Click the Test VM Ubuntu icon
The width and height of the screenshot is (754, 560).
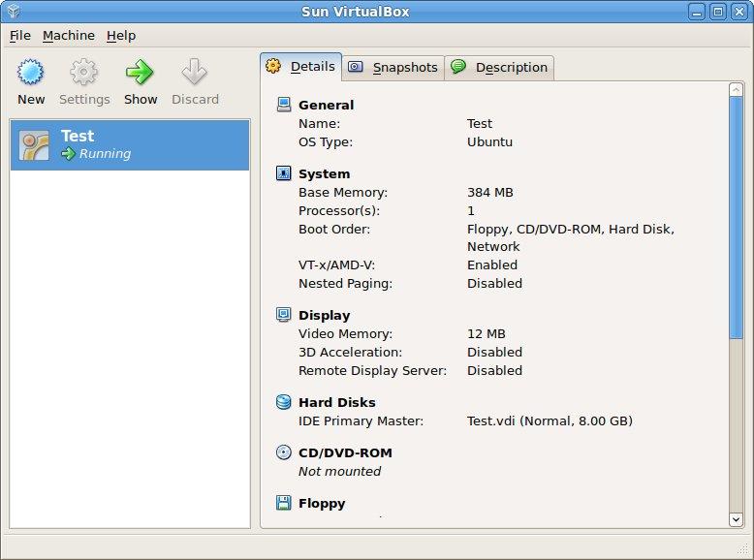[x=35, y=144]
